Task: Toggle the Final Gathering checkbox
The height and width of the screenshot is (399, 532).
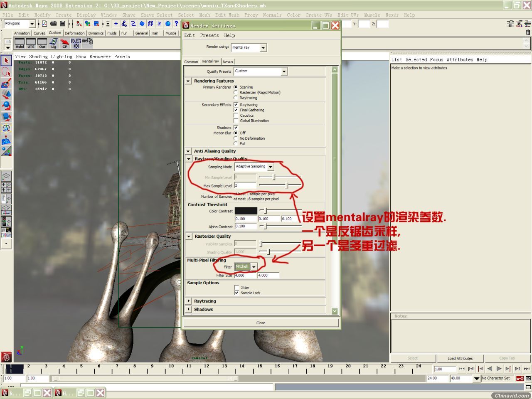Action: (x=236, y=110)
